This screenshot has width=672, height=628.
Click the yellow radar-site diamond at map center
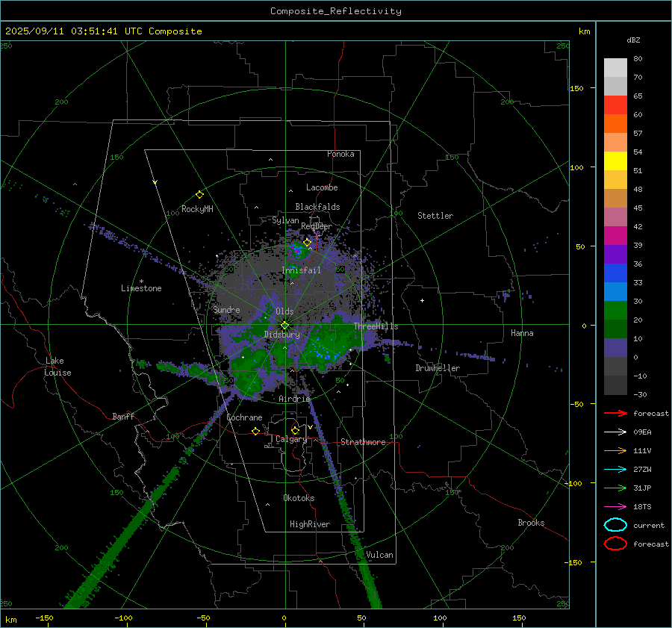pyautogui.click(x=284, y=326)
